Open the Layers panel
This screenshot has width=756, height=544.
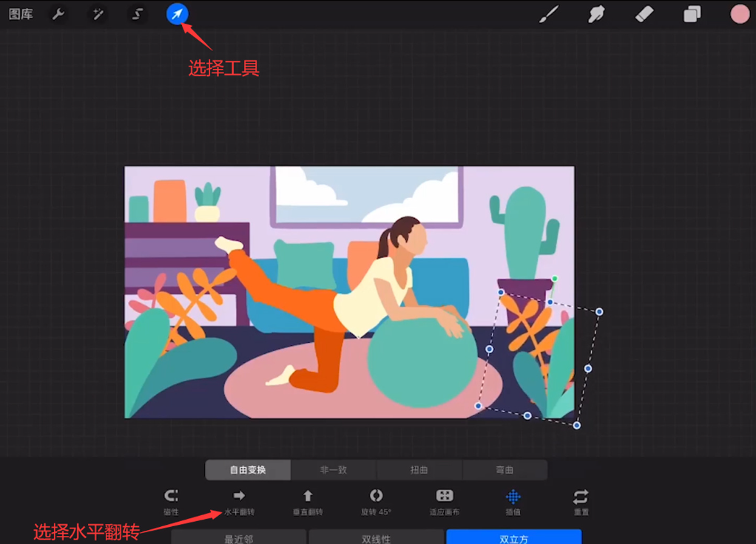691,14
